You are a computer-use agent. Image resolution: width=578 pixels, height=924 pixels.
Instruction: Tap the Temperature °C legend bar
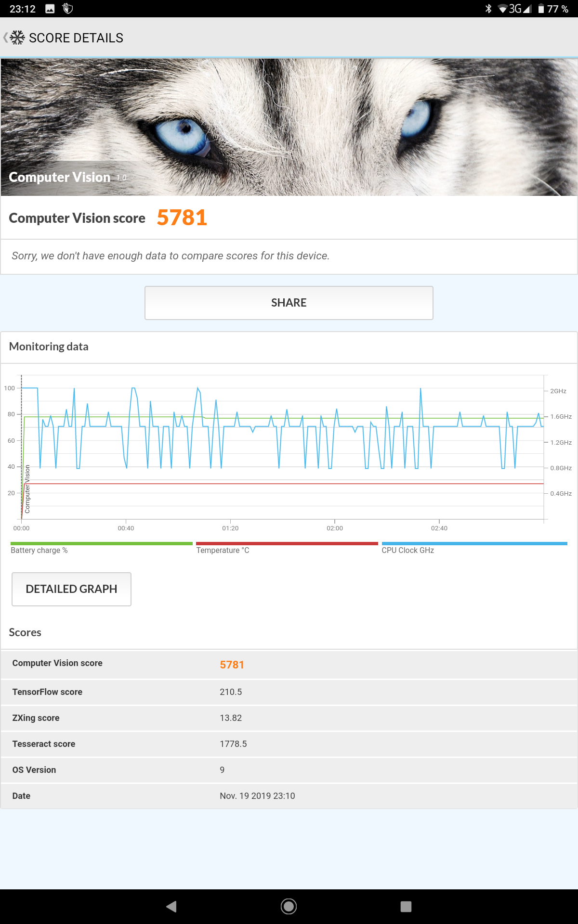pos(287,543)
